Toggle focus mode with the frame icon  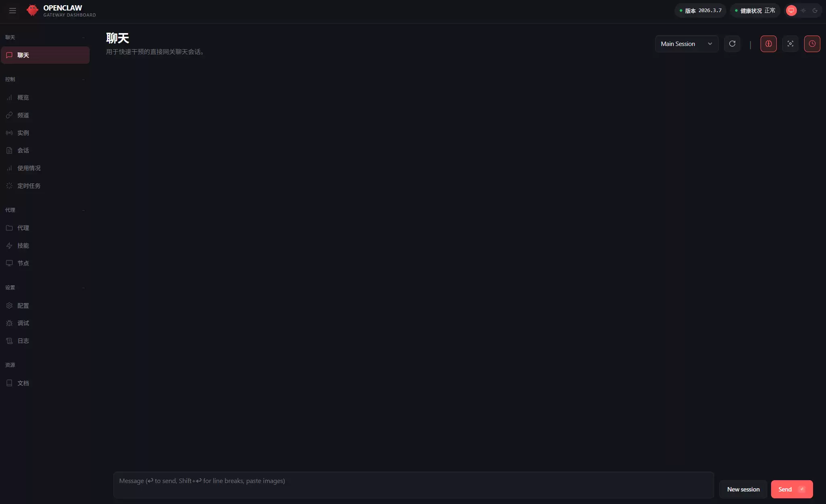790,44
